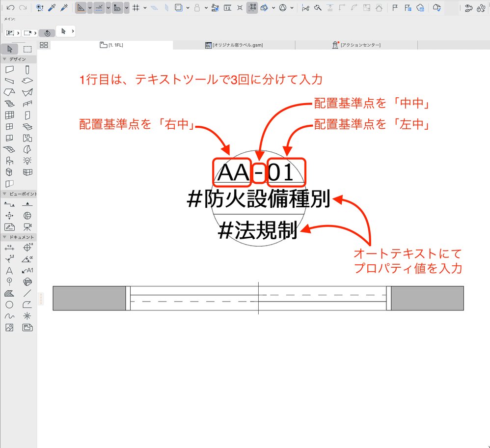Show the tab overview grid
Image resolution: width=490 pixels, height=448 pixels.
44,45
